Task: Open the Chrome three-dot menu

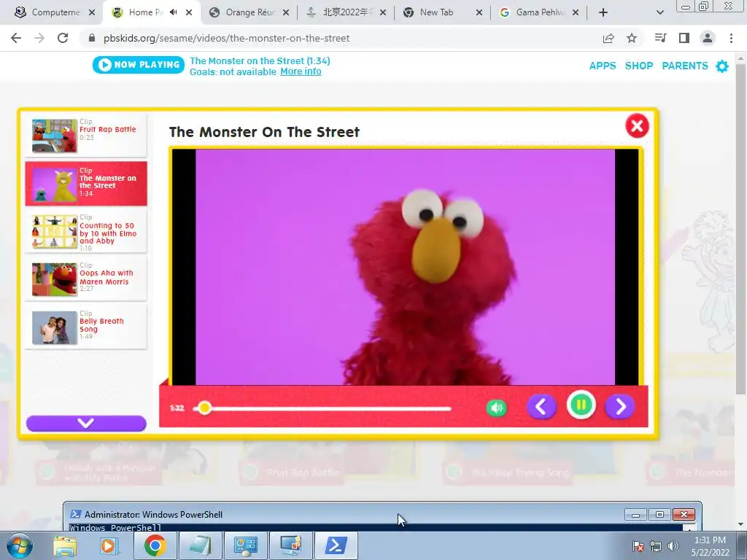Action: [731, 38]
